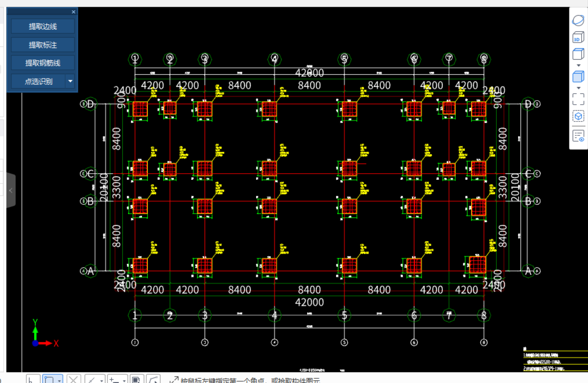Image resolution: width=588 pixels, height=383 pixels.
Task: Click the left axis bubble labeled B
Action: pos(90,201)
